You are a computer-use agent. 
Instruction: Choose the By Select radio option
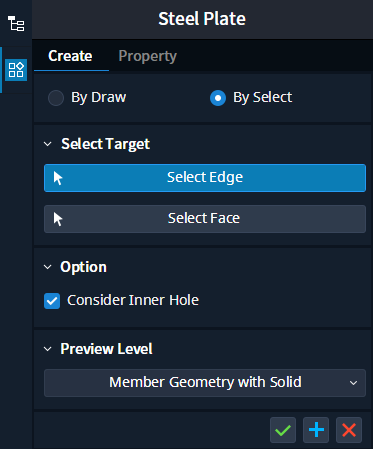click(218, 98)
